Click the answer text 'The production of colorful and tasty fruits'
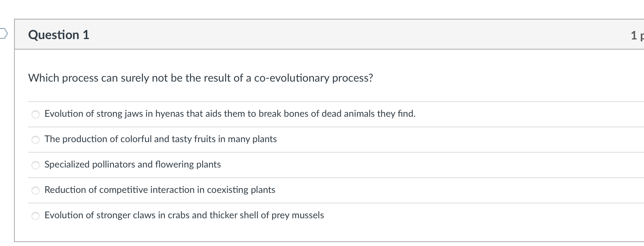This screenshot has width=644, height=246. coord(160,139)
